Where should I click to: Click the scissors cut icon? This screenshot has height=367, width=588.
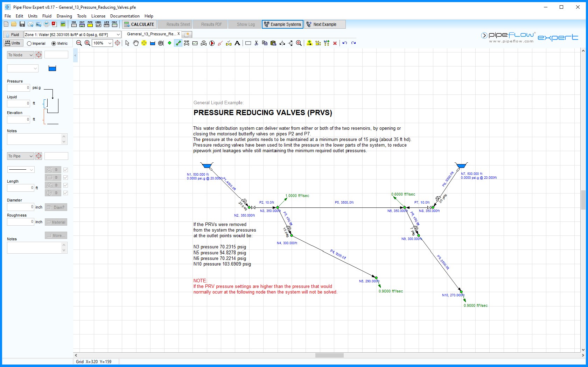point(256,43)
